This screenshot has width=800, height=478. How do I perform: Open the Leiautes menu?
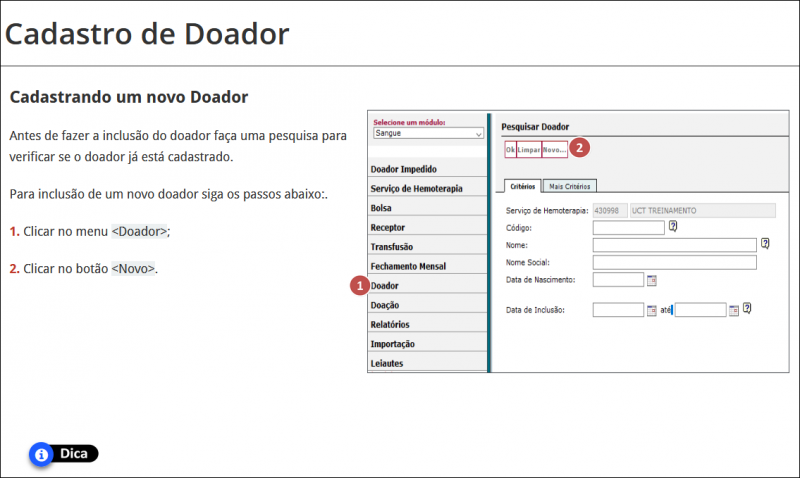coord(428,363)
